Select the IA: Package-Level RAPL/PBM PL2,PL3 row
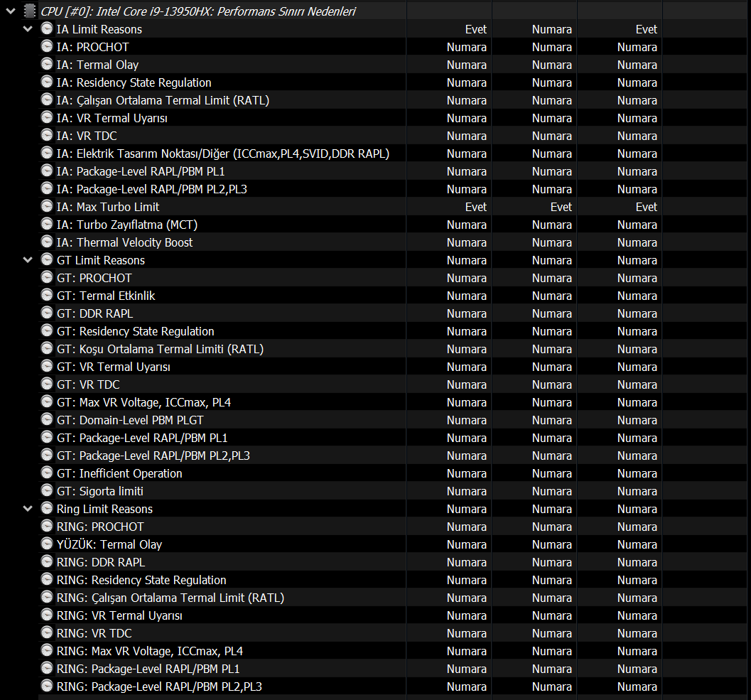This screenshot has height=700, width=751. tap(394, 189)
